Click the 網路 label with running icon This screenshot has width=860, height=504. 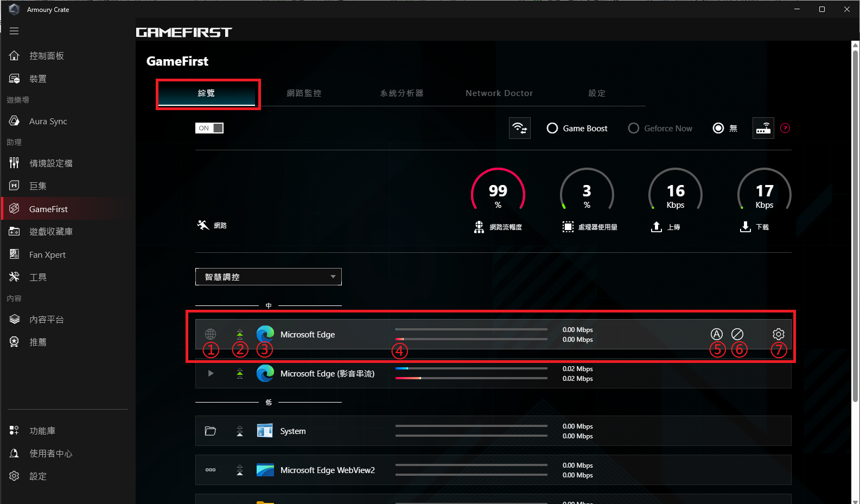pyautogui.click(x=212, y=225)
